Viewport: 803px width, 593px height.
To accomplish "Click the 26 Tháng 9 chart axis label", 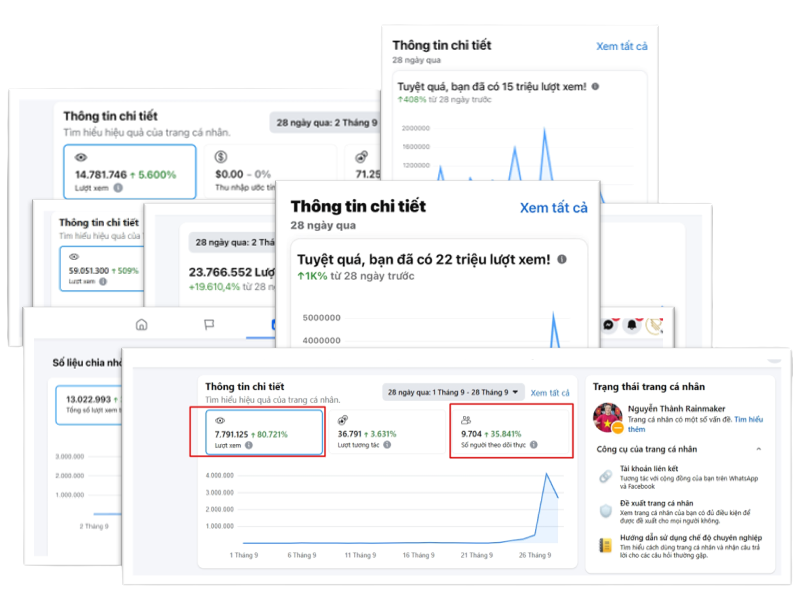I will [x=535, y=555].
